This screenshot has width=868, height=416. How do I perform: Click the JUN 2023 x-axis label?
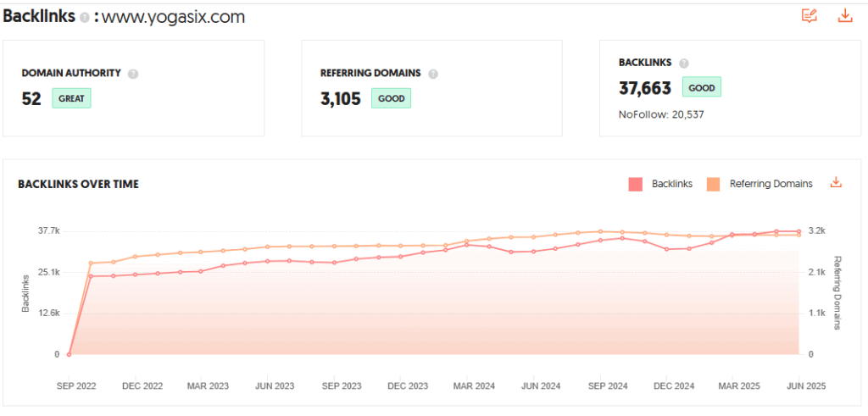click(275, 386)
